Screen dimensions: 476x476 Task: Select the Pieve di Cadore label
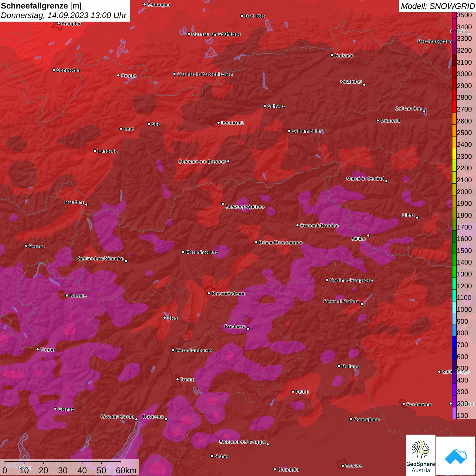coord(341,301)
